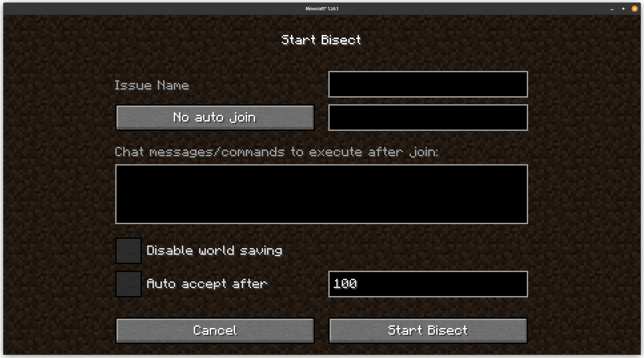Enable the Disable world saving checkbox
This screenshot has height=358, width=644.
click(129, 251)
